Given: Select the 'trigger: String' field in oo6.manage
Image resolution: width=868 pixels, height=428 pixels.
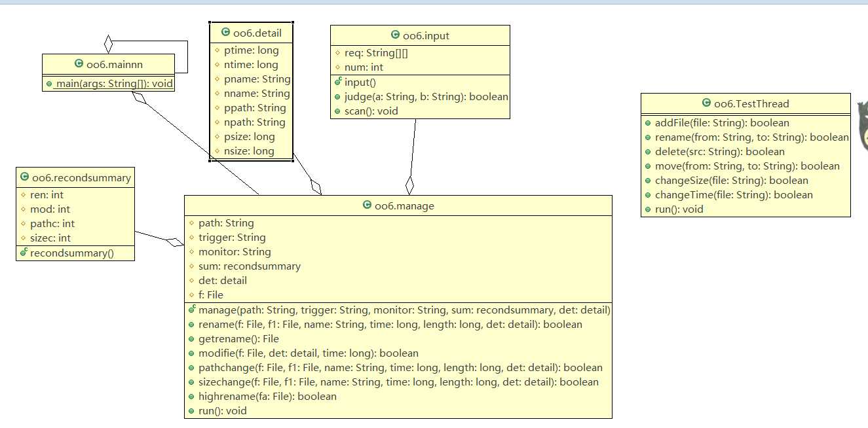Looking at the screenshot, I should 232,238.
